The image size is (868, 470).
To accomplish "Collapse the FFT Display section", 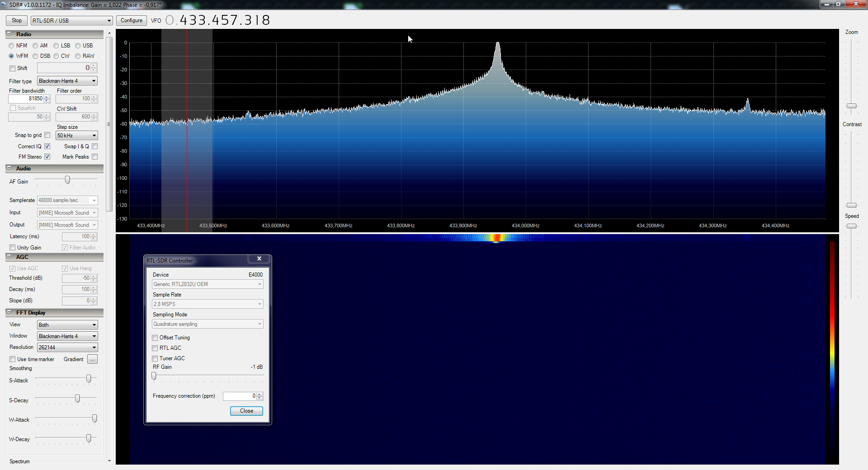I will (9, 312).
